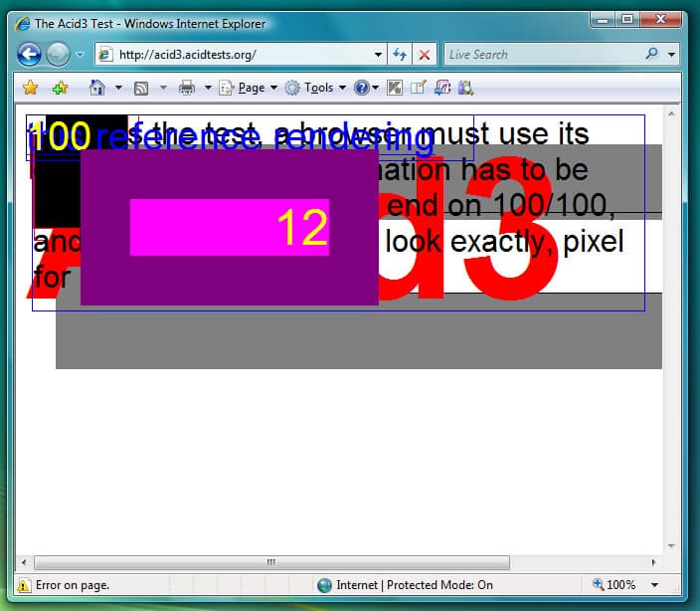
Task: Click the music note toolbar icon
Action: 442,88
